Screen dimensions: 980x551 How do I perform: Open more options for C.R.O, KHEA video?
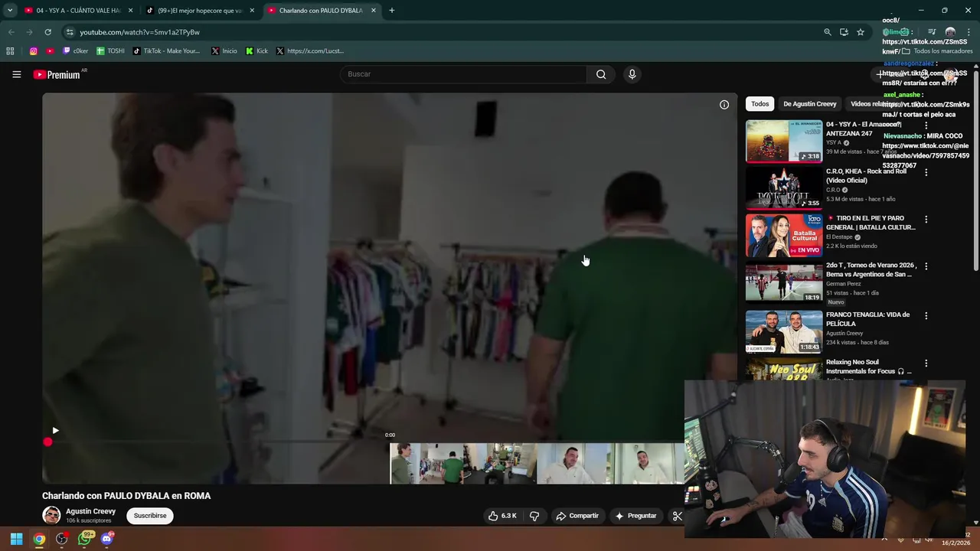click(x=926, y=172)
